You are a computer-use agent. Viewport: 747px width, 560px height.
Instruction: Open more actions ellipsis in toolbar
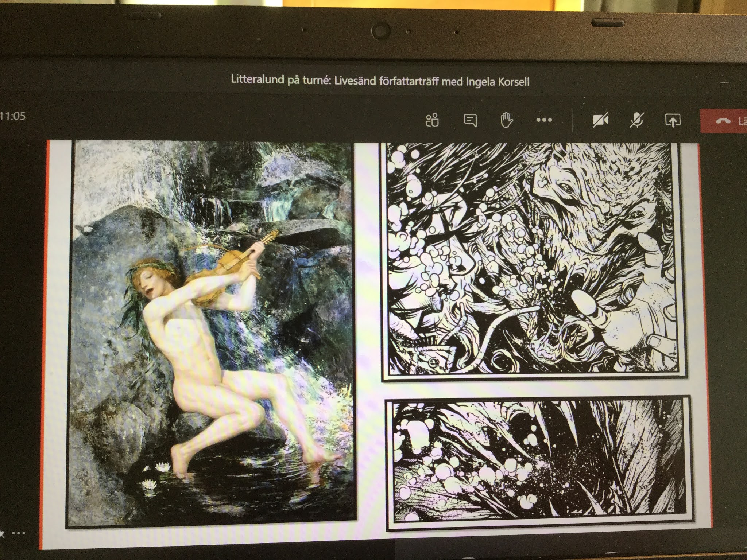click(x=544, y=120)
